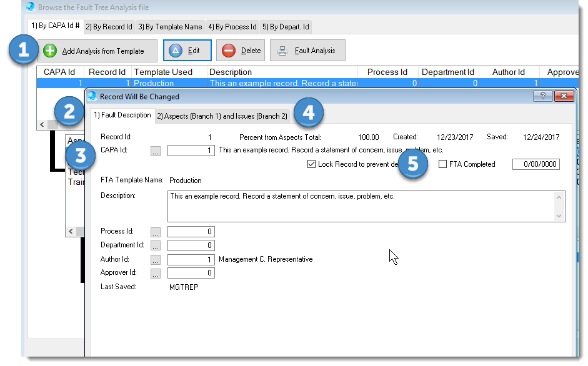
Task: Sort by Template Used column header
Action: [x=164, y=72]
